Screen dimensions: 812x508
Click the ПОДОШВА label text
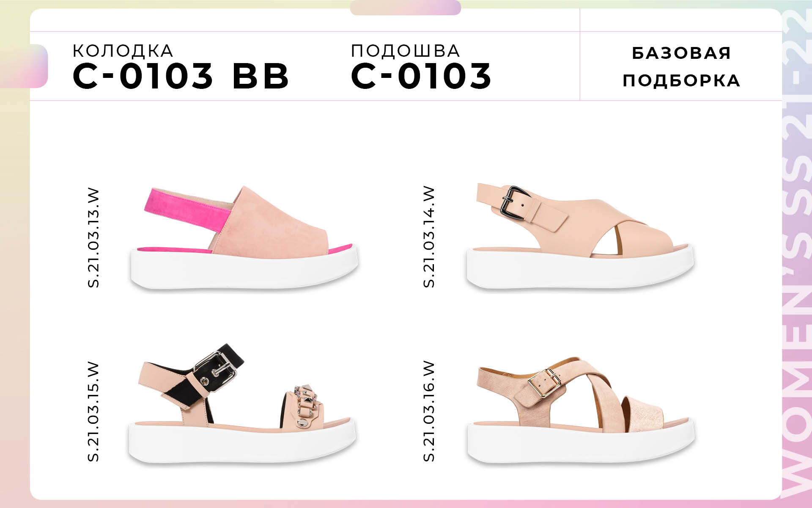(x=406, y=51)
